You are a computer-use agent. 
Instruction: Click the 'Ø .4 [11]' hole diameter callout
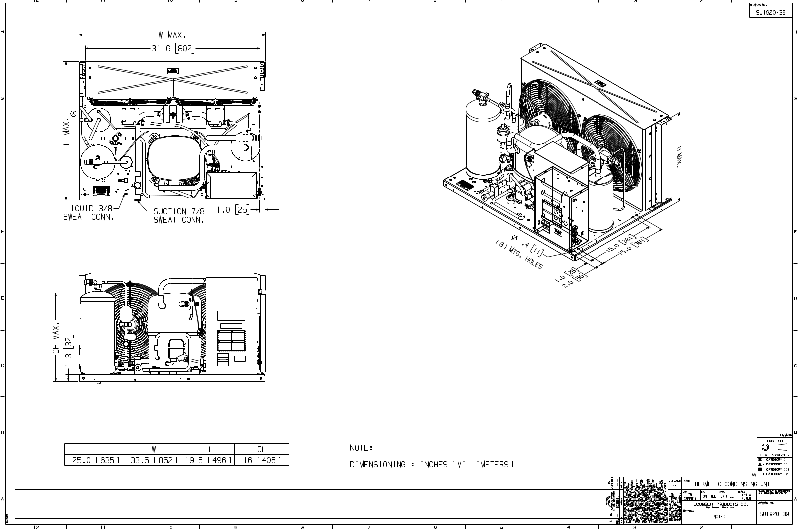(x=528, y=245)
